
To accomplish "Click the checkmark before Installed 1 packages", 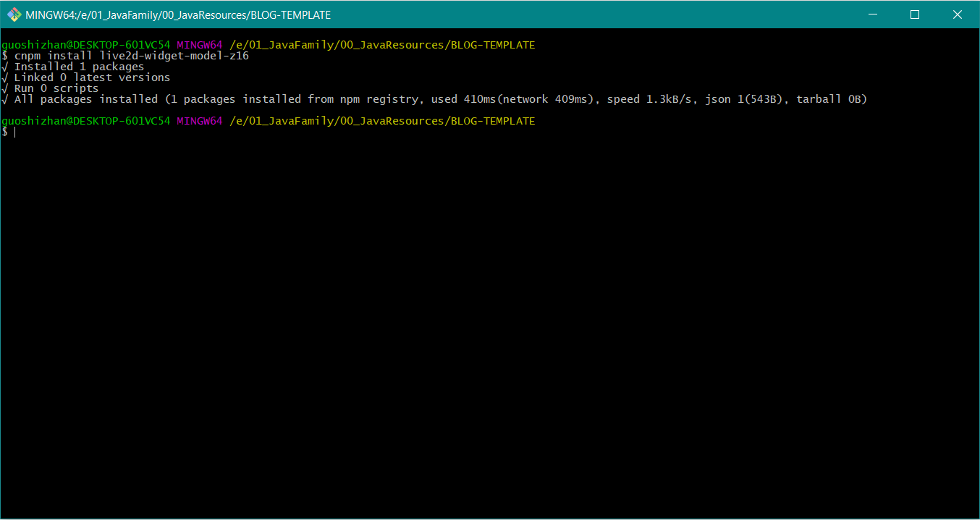I will pos(5,67).
